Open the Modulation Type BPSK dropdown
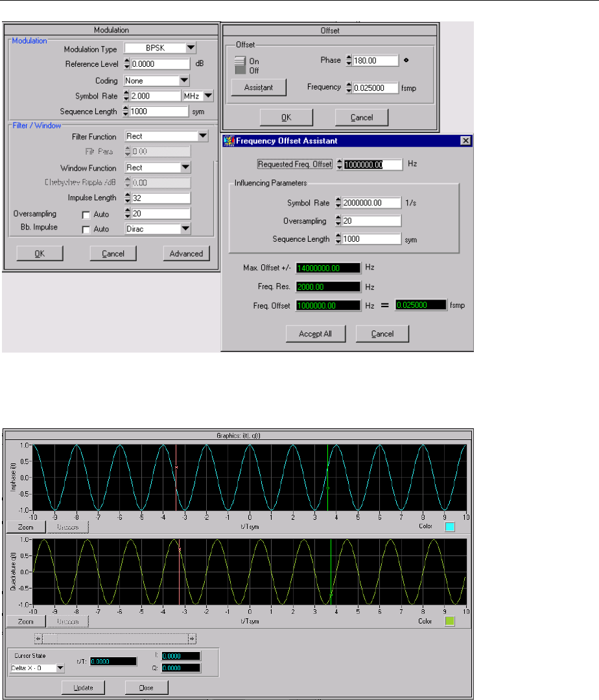The width and height of the screenshot is (599, 700). pos(191,48)
